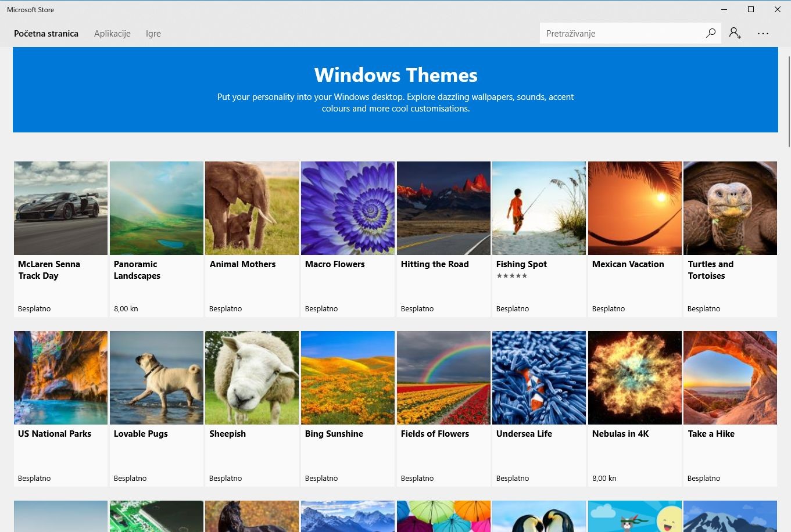
Task: Click the Sheepish title text
Action: [x=227, y=433]
